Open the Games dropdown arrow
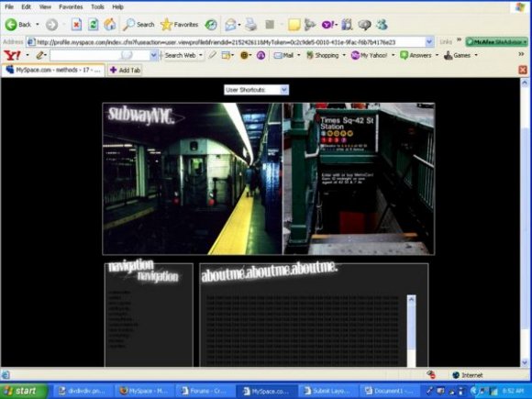The image size is (532, 399). [476, 55]
